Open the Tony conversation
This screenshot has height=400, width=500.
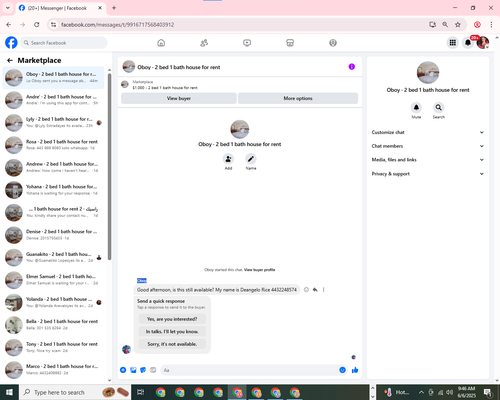(53, 347)
